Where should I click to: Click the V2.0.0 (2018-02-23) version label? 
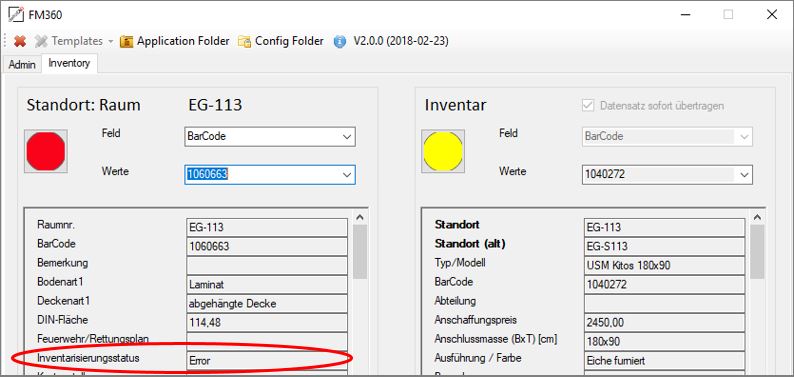[401, 41]
